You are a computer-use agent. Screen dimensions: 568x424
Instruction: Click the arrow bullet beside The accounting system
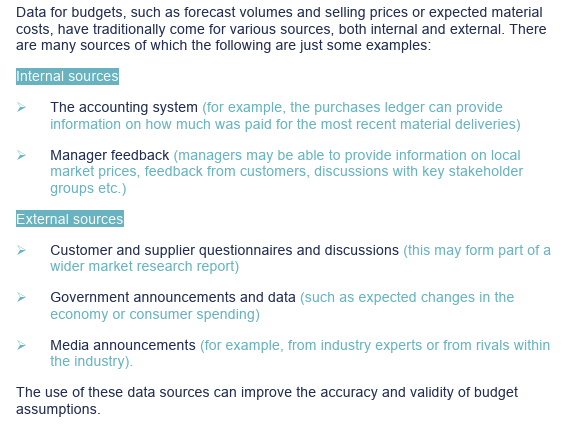[x=21, y=107]
